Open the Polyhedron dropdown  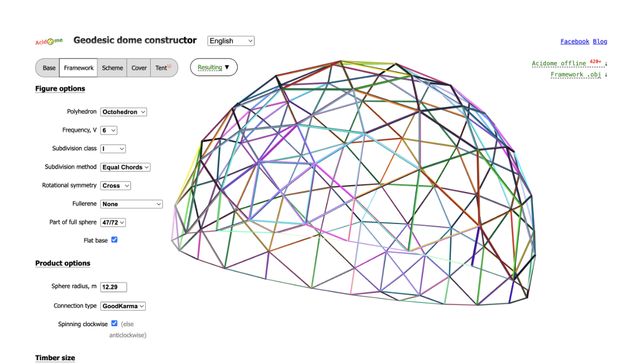(x=124, y=112)
